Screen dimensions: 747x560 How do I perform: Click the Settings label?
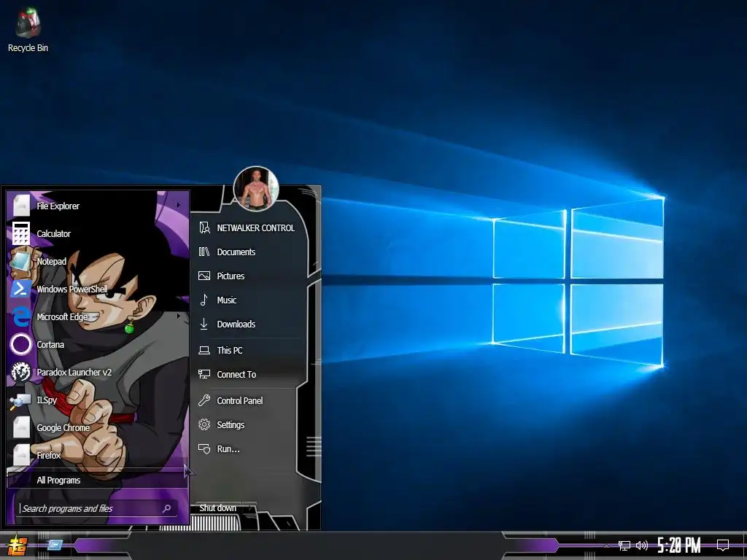231,425
